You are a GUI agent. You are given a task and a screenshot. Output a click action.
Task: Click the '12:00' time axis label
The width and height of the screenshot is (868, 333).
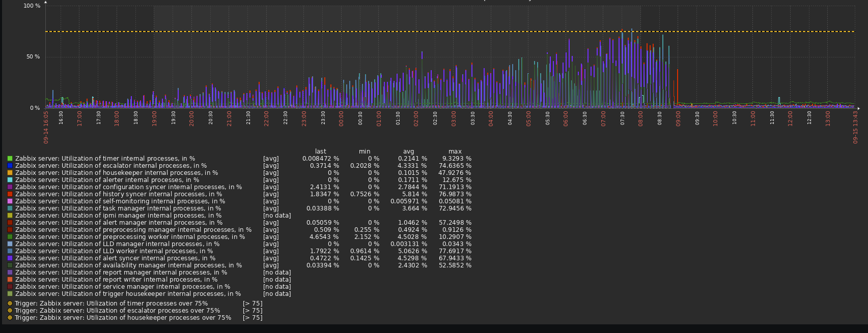(x=790, y=118)
